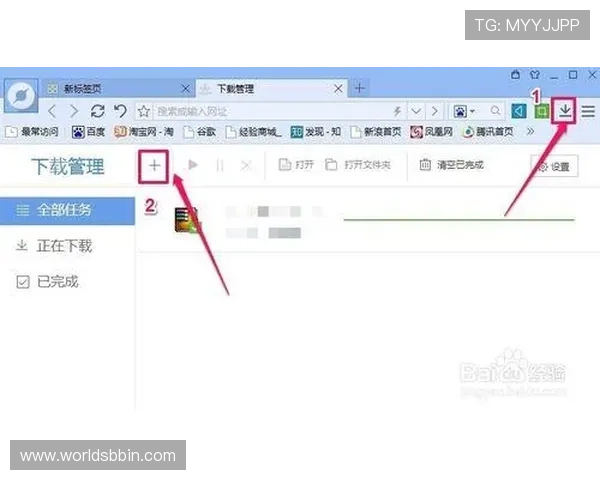The width and height of the screenshot is (600, 480).
Task: Click the search magnifier icon
Action: click(495, 111)
